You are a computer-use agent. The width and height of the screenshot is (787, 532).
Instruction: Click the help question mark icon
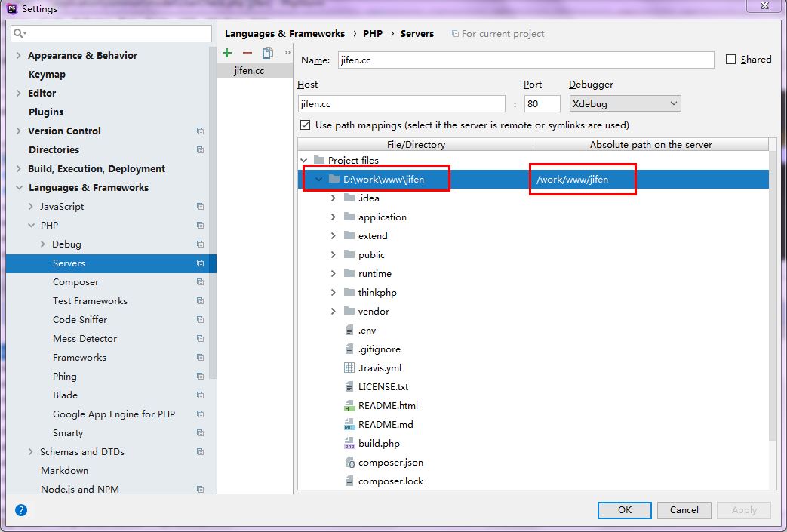coord(21,510)
